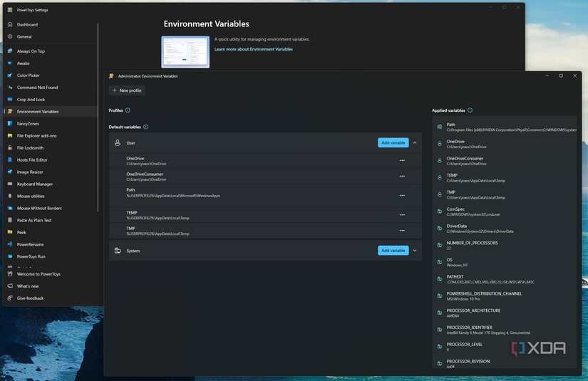Open more options for user Path variable
Viewport: 588px width, 381px height.
coord(402,196)
